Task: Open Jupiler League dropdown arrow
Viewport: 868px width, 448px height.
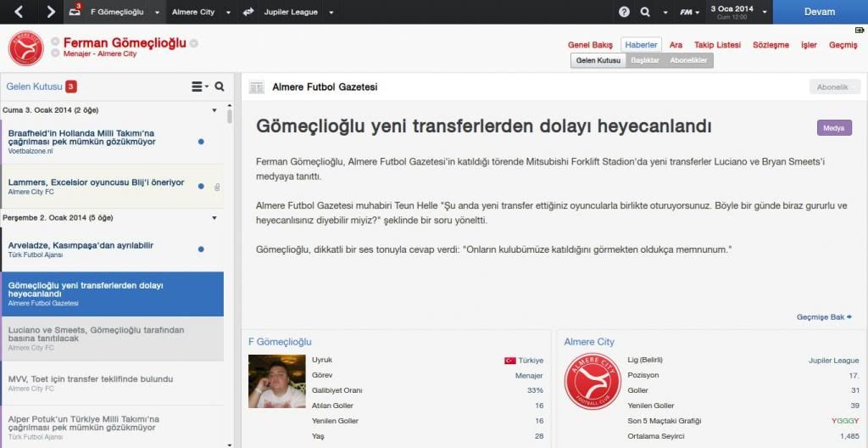Action: [x=331, y=12]
